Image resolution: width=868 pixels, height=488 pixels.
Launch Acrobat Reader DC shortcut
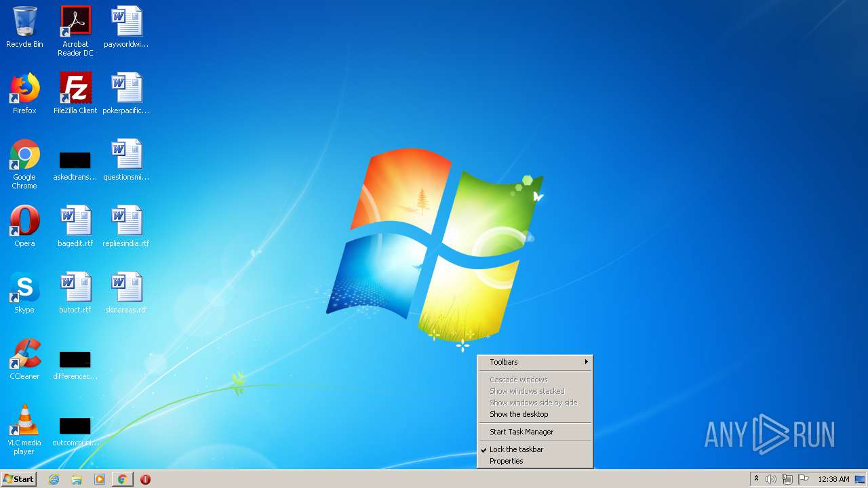(75, 31)
